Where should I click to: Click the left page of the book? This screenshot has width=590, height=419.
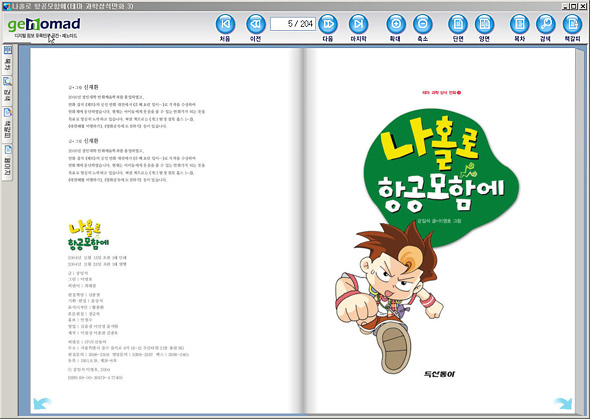(166, 230)
